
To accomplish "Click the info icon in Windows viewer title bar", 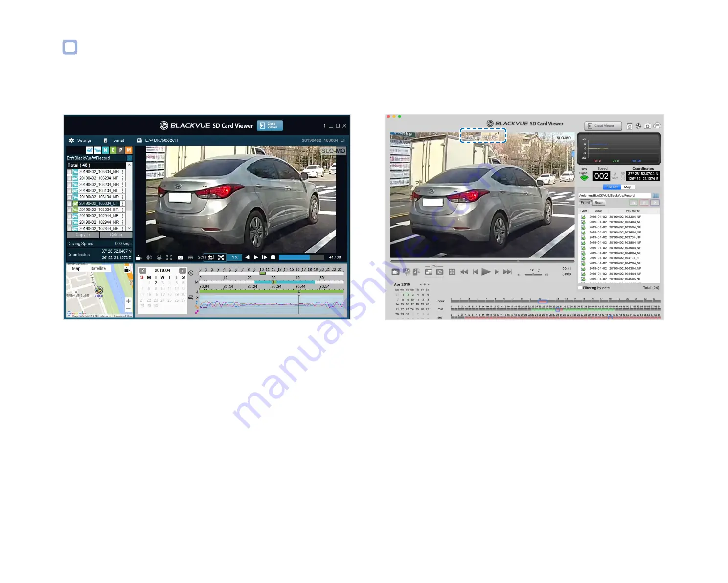I will [324, 126].
